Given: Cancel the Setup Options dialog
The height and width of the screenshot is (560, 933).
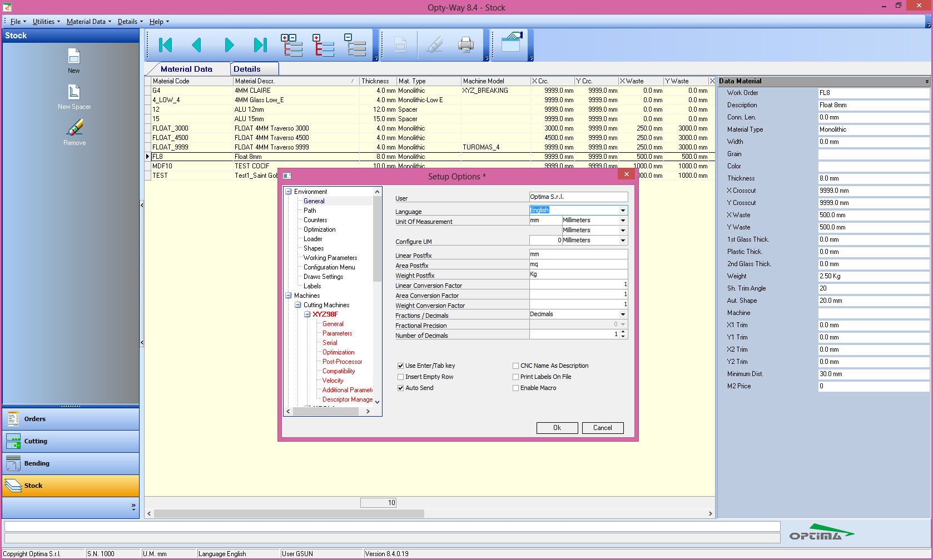Looking at the screenshot, I should [603, 428].
